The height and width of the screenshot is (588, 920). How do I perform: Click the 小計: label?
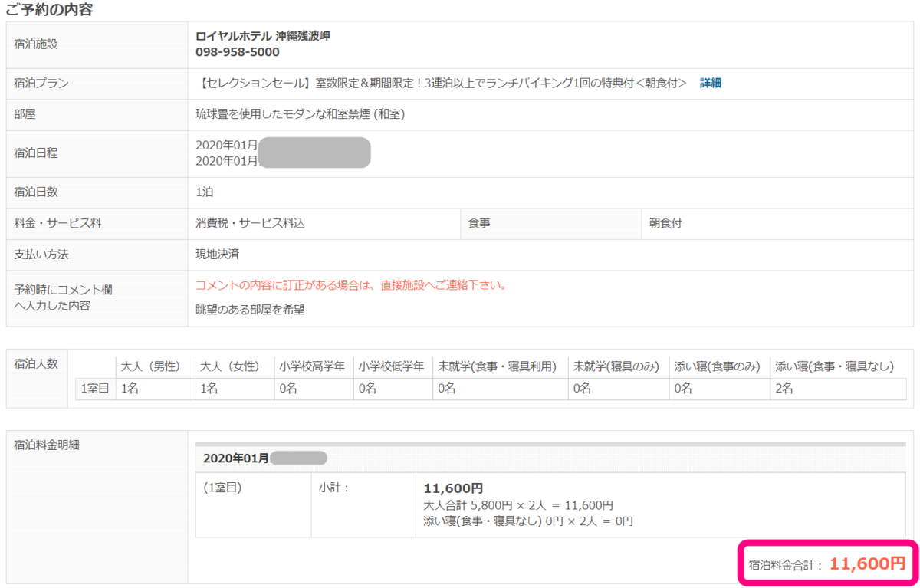[x=333, y=488]
